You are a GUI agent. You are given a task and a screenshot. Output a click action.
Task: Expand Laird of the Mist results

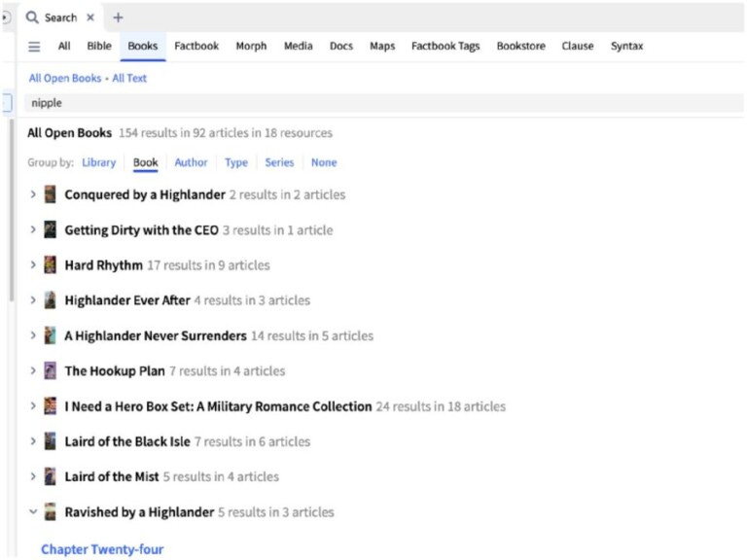click(x=33, y=476)
